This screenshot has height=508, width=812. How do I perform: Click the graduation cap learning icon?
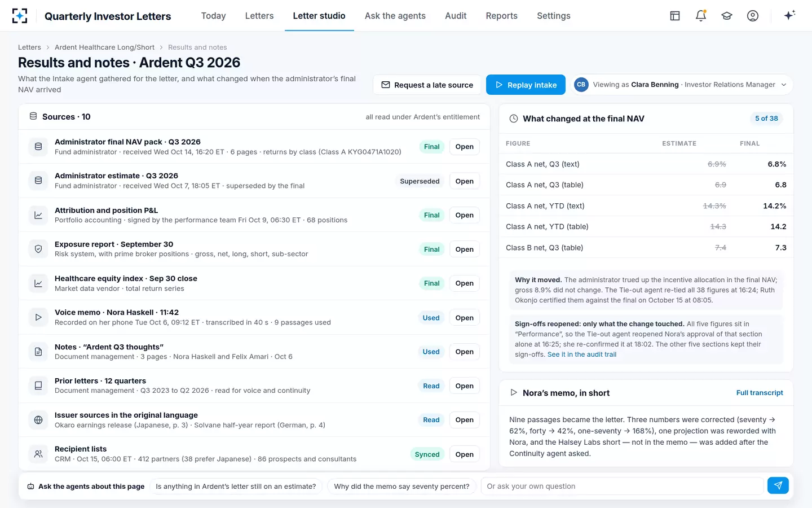click(727, 16)
